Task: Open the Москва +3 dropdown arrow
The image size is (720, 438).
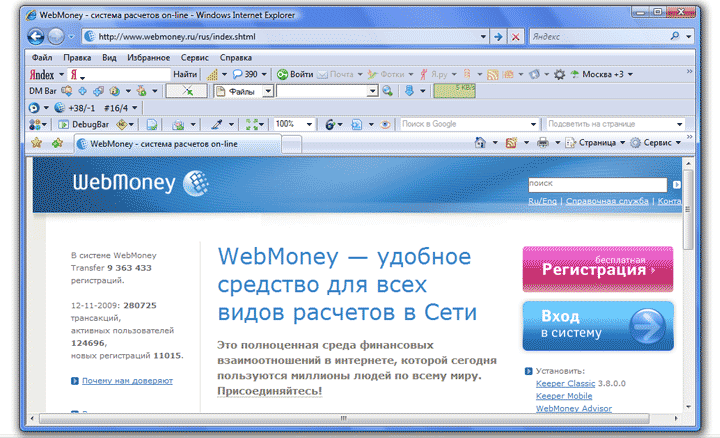Action: pos(630,74)
